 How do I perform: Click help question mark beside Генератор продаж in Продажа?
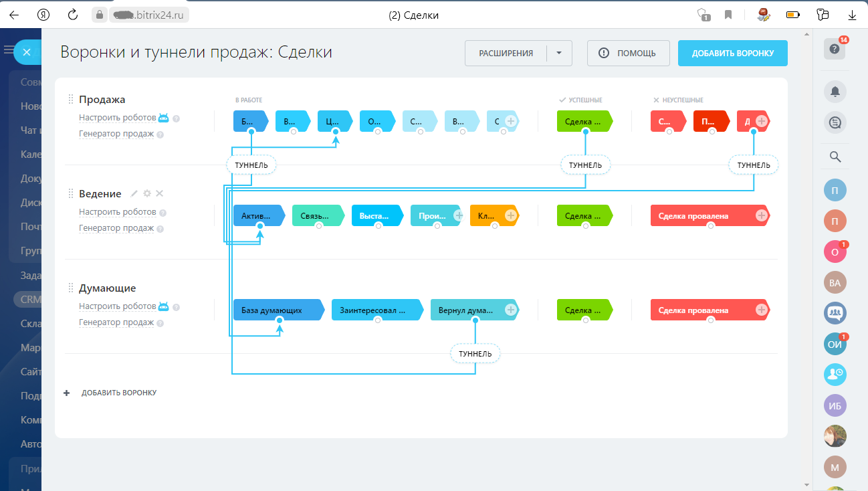coord(160,134)
